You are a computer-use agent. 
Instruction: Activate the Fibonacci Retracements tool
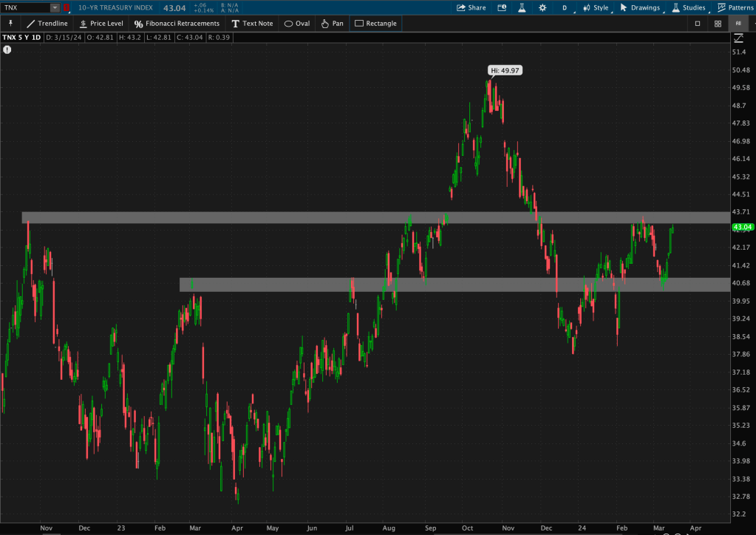177,24
